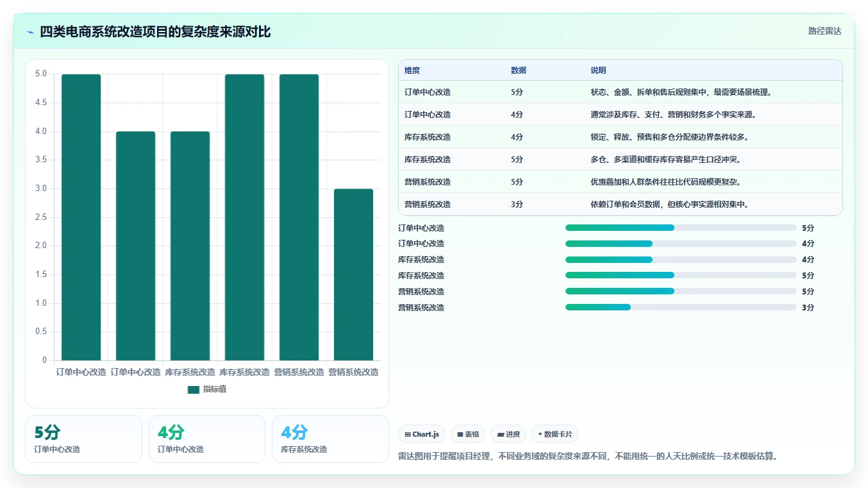Select the 营销系统改造 chart bar at 3.0
Viewport: 868px width, 488px height.
pyautogui.click(x=353, y=274)
